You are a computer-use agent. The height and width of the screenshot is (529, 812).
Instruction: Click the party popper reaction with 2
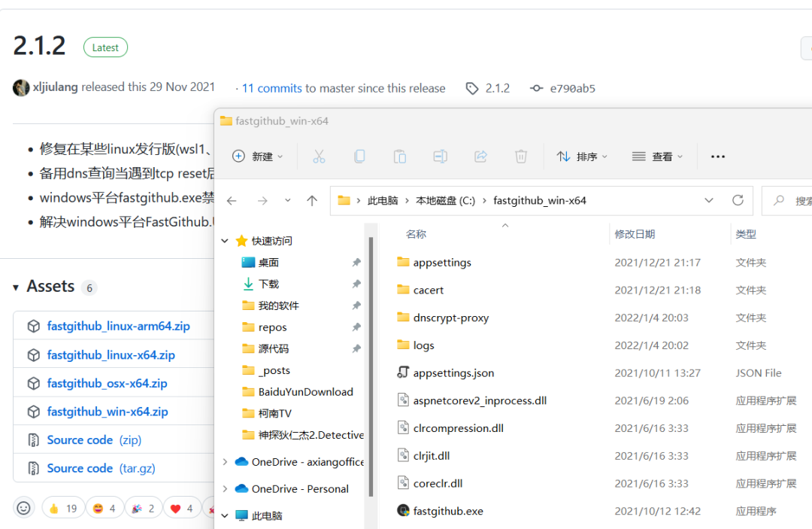click(x=143, y=508)
